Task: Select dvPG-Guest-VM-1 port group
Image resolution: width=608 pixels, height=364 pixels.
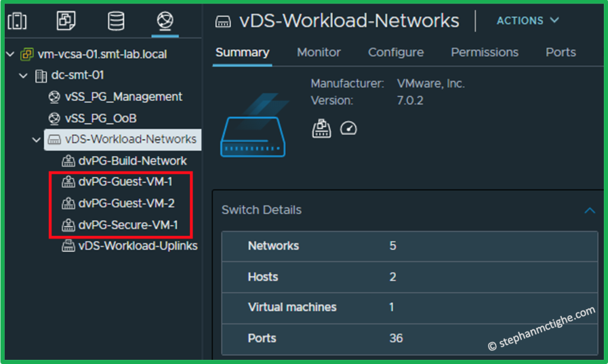Action: coord(125,182)
